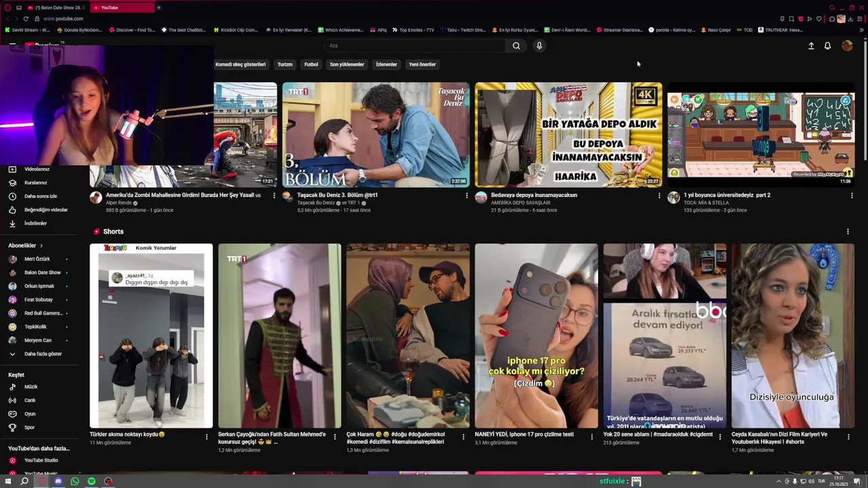Select the Yeni öneriler chip

[422, 64]
